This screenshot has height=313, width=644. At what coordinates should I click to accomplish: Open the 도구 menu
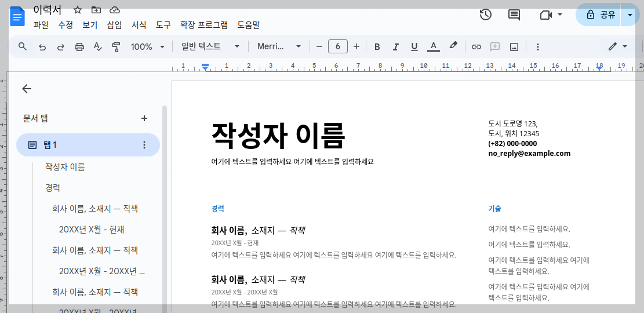pos(163,25)
